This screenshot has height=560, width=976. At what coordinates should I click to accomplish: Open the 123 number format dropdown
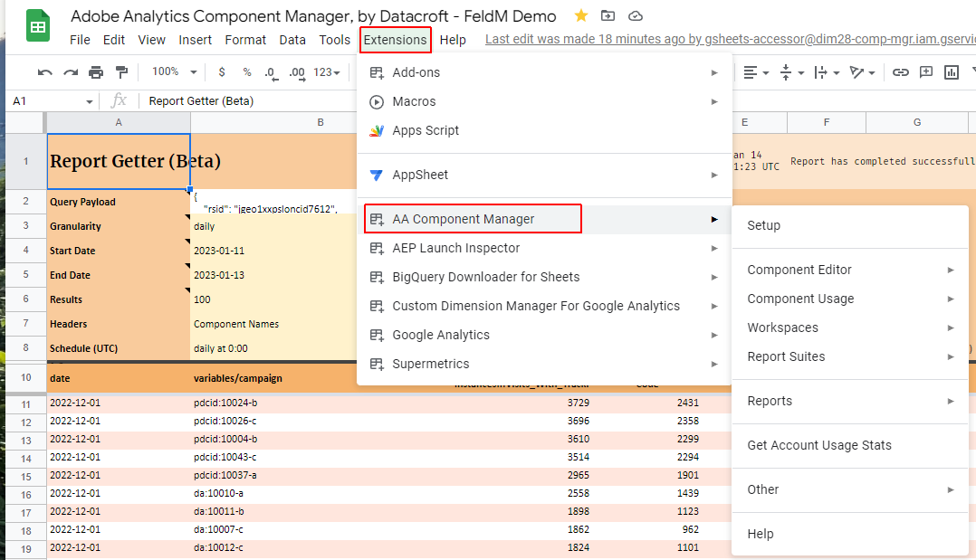(x=327, y=72)
